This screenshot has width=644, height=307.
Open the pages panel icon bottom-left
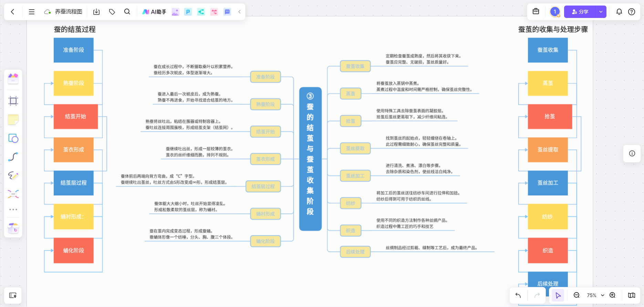point(13,295)
